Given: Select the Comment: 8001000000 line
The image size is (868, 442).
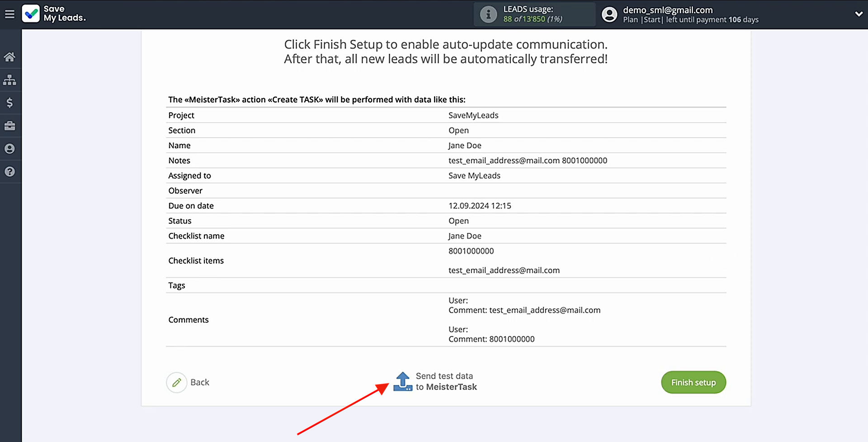Looking at the screenshot, I should point(491,339).
